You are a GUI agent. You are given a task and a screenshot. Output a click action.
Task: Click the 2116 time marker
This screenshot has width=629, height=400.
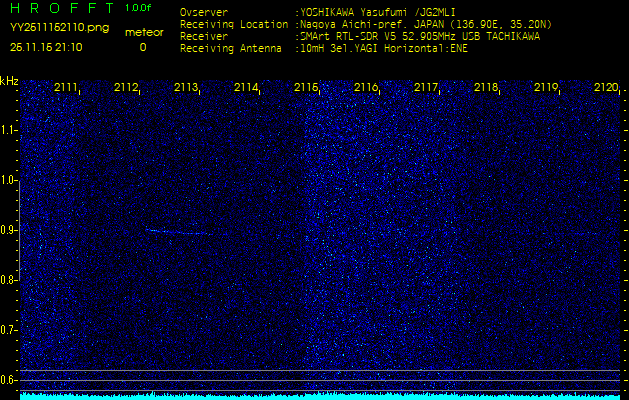(x=366, y=87)
